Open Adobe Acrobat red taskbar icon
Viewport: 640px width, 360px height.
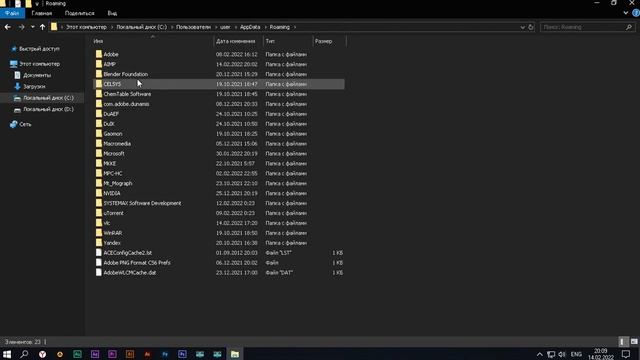[x=147, y=354]
